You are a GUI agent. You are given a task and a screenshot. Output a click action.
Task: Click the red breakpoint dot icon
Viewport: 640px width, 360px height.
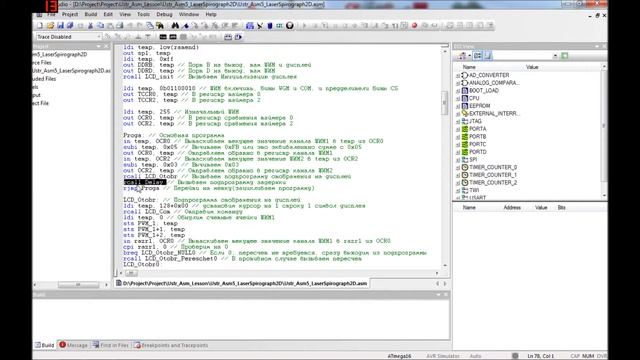[414, 25]
